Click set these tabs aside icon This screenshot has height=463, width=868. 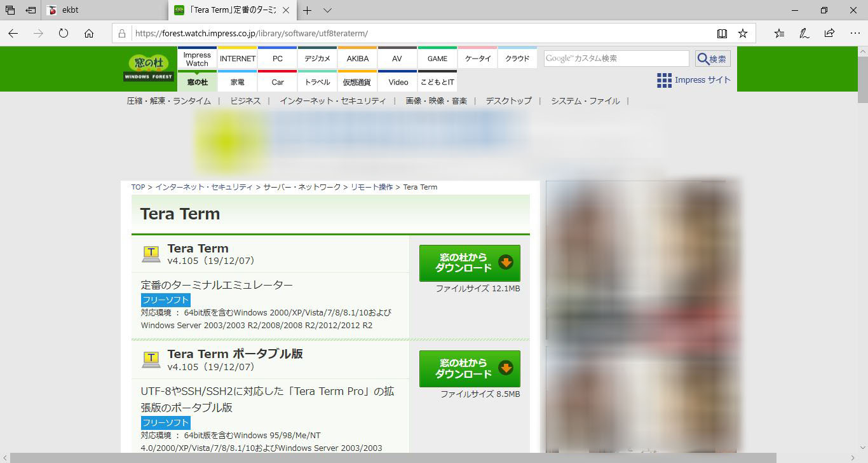31,10
